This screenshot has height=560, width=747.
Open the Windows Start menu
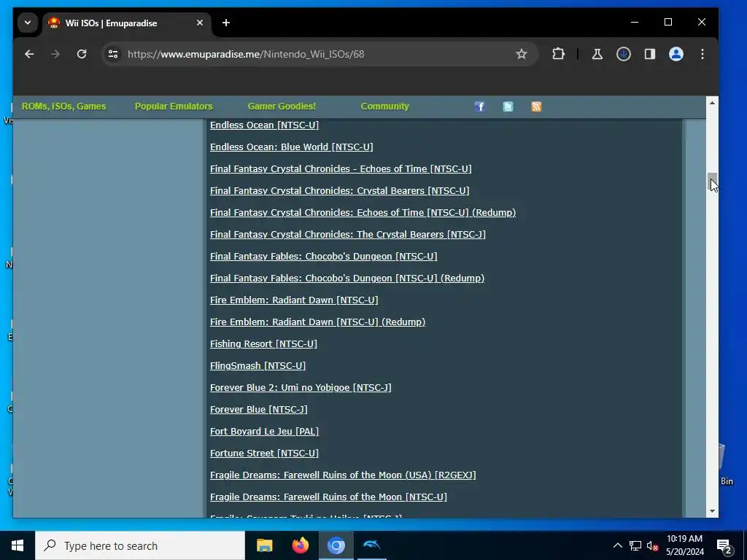(x=18, y=545)
